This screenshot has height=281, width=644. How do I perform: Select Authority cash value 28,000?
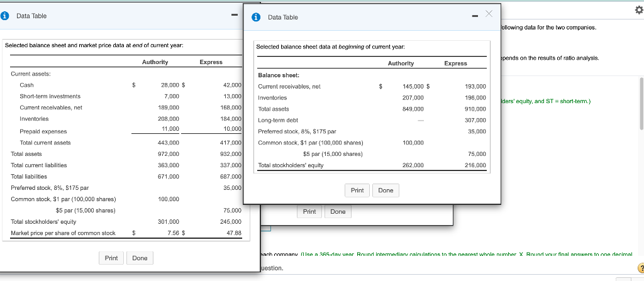click(x=170, y=85)
